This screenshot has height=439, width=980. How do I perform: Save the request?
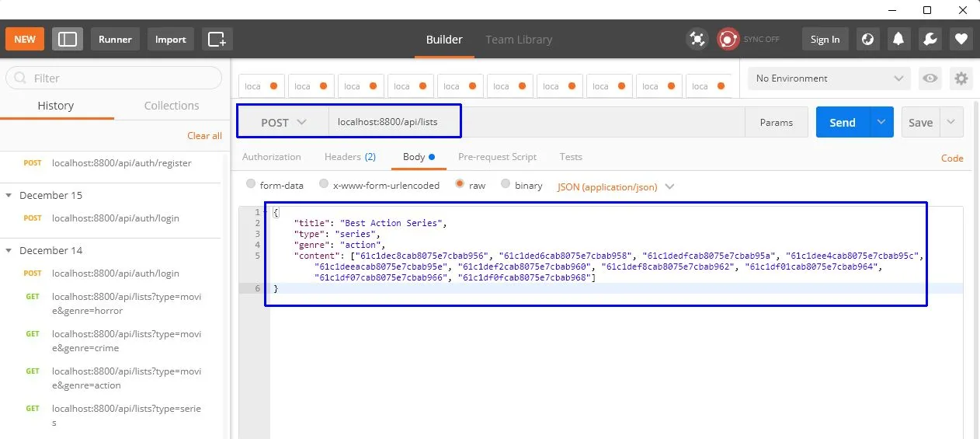[x=920, y=123]
